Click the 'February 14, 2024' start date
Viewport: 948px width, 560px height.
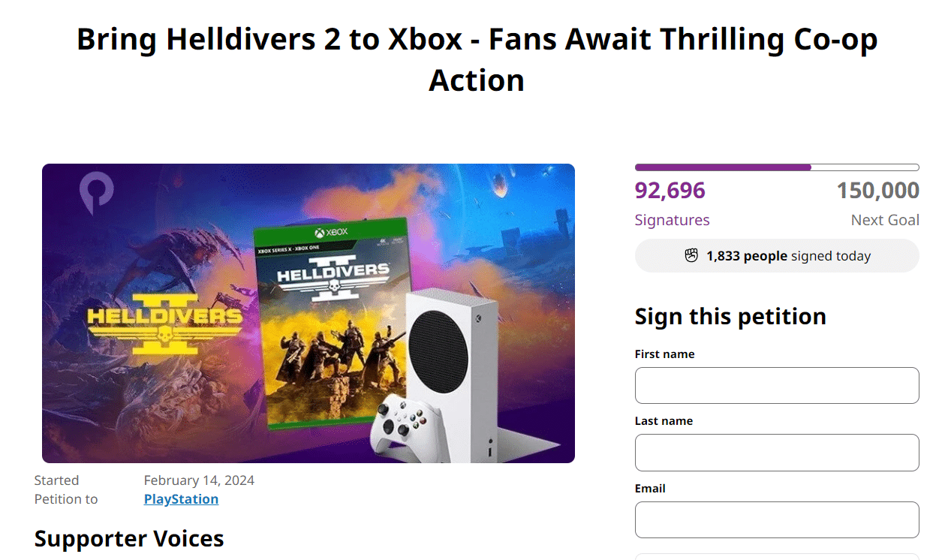[199, 480]
